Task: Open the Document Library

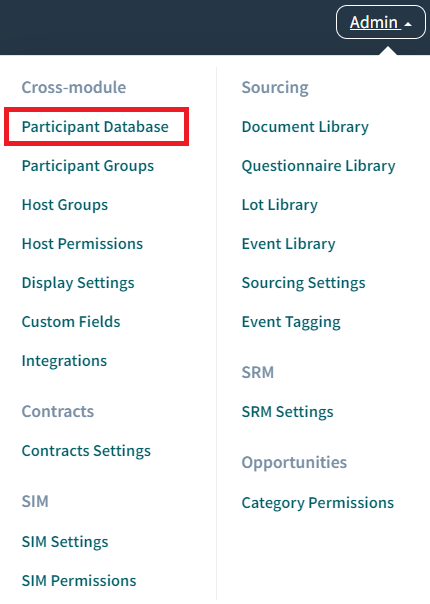Action: 305,127
